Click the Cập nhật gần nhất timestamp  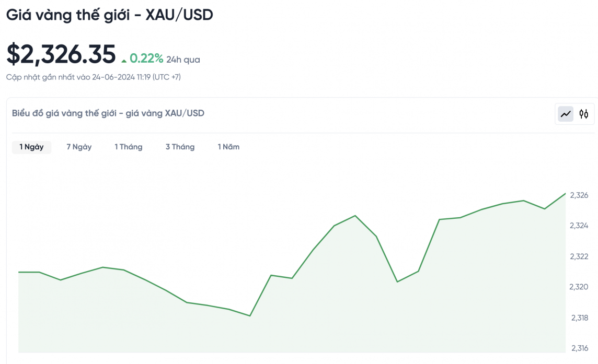click(94, 77)
